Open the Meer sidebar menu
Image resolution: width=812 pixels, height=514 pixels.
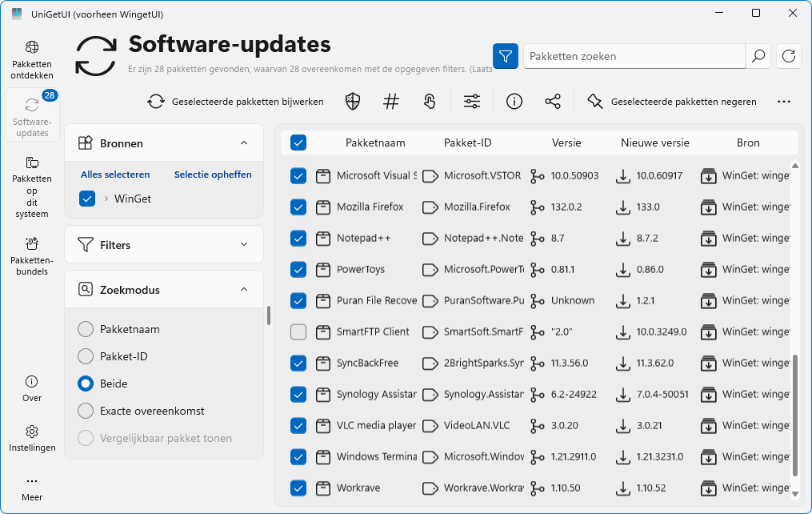coord(31,488)
